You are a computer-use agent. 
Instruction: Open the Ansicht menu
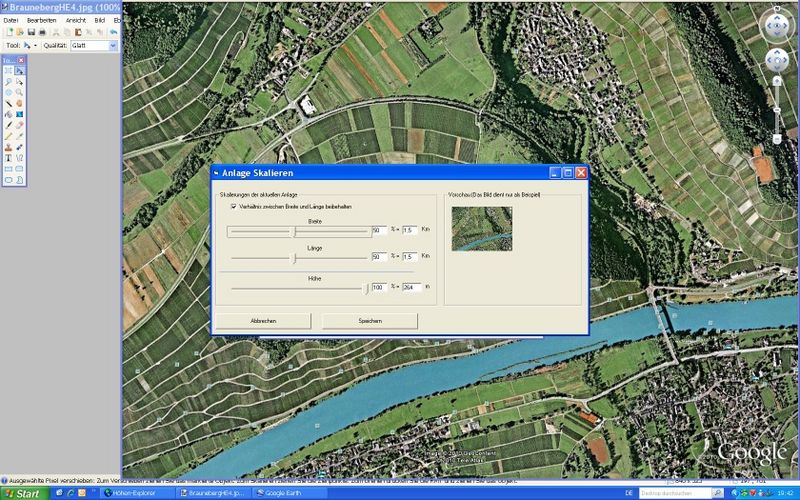[76, 20]
